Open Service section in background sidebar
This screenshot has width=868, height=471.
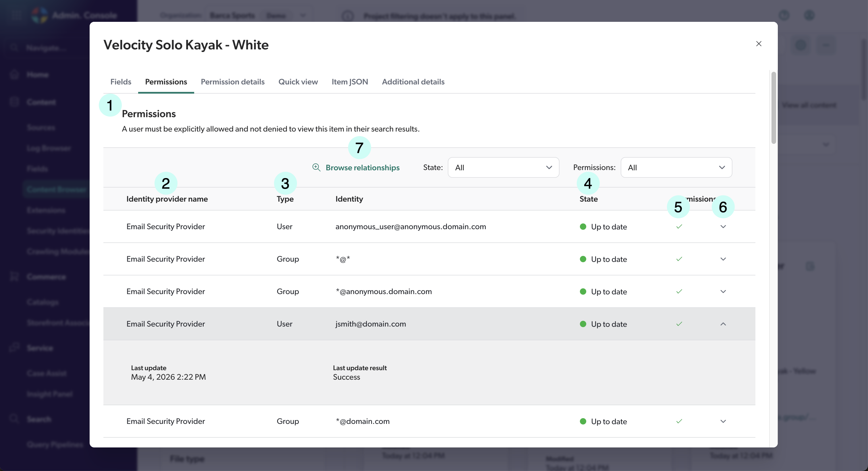click(40, 348)
